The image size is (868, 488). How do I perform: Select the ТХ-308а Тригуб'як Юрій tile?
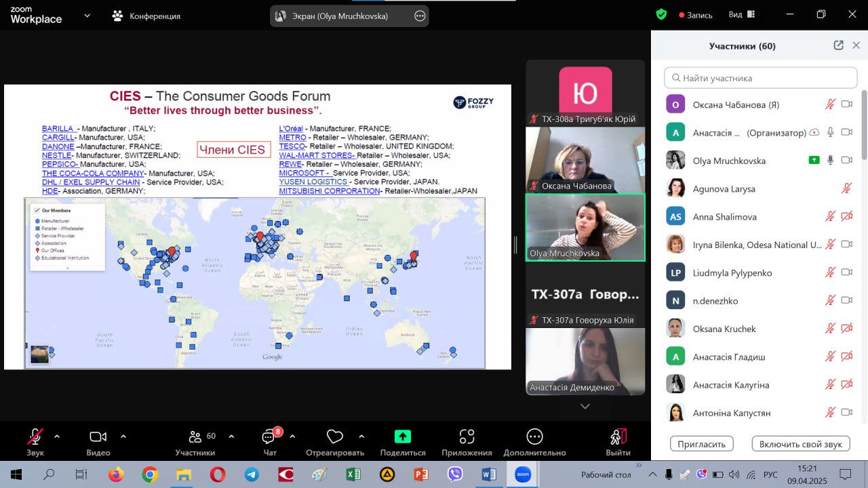coord(585,93)
